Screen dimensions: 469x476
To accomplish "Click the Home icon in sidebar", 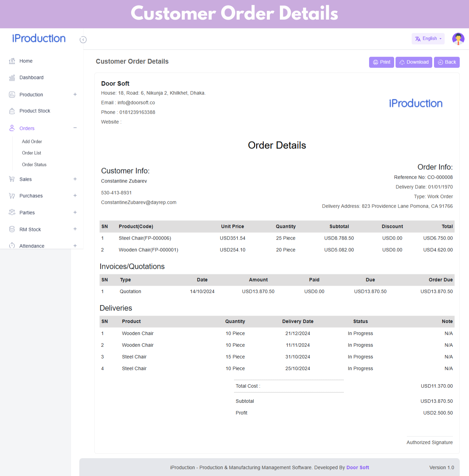I will pyautogui.click(x=12, y=61).
